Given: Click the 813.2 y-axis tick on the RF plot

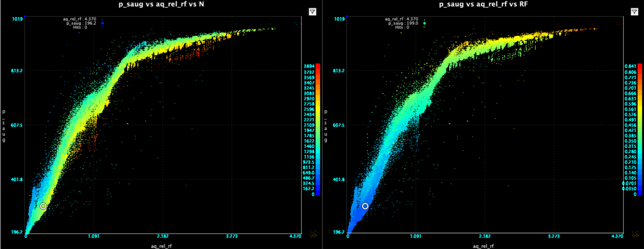Looking at the screenshot, I should 341,70.
